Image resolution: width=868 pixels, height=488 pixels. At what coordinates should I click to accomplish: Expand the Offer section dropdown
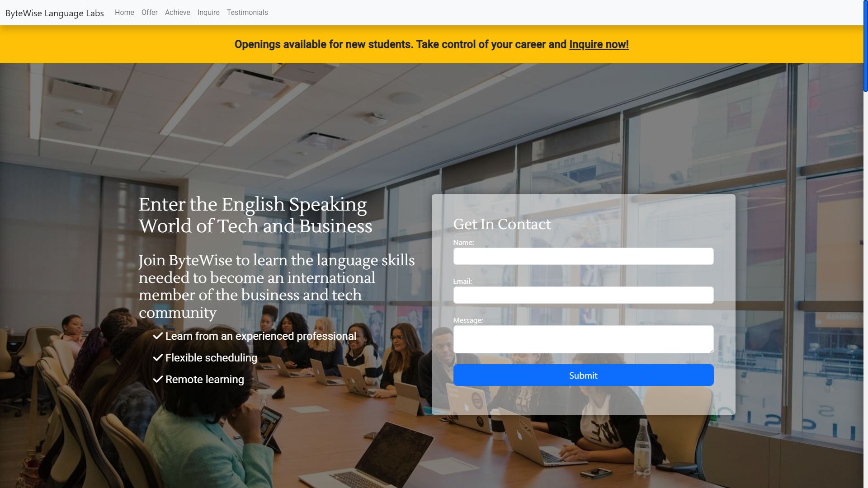(x=149, y=13)
